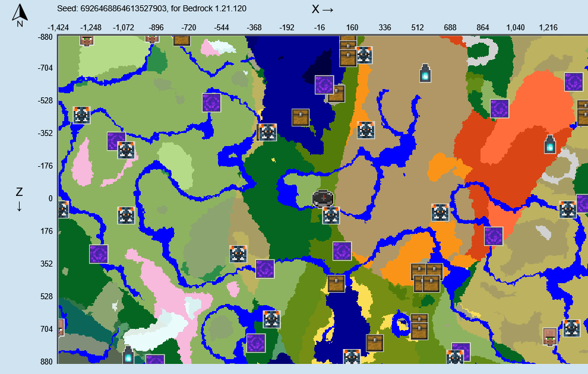The width and height of the screenshot is (588, 374).
Task: Select ruined portal on the red strip near Z 200
Action: click(494, 236)
